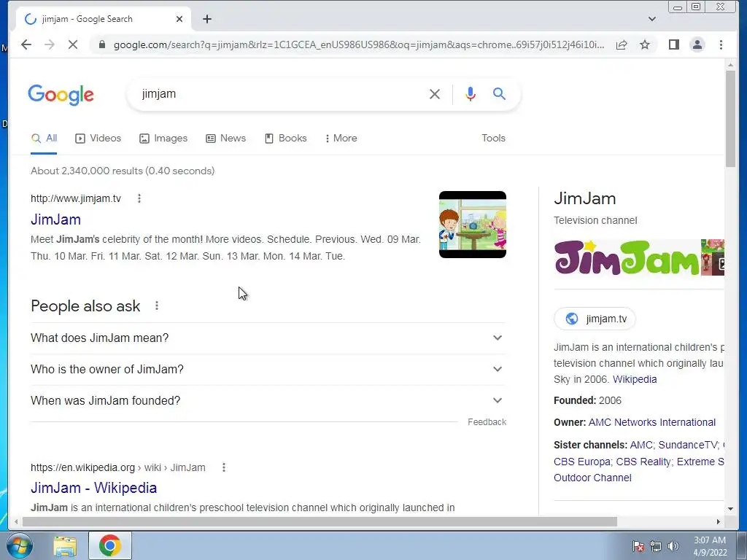
Task: Click the vertical scrollbar thumb
Action: 730,118
